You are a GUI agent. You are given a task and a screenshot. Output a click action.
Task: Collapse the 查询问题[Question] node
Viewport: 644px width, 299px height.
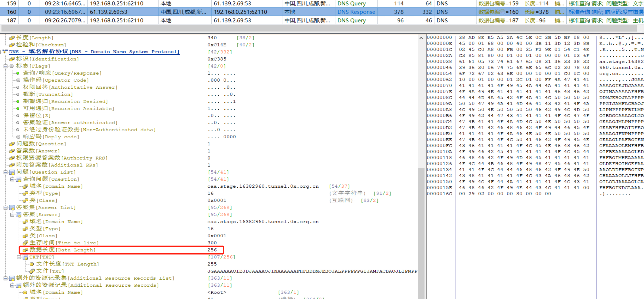pos(12,179)
